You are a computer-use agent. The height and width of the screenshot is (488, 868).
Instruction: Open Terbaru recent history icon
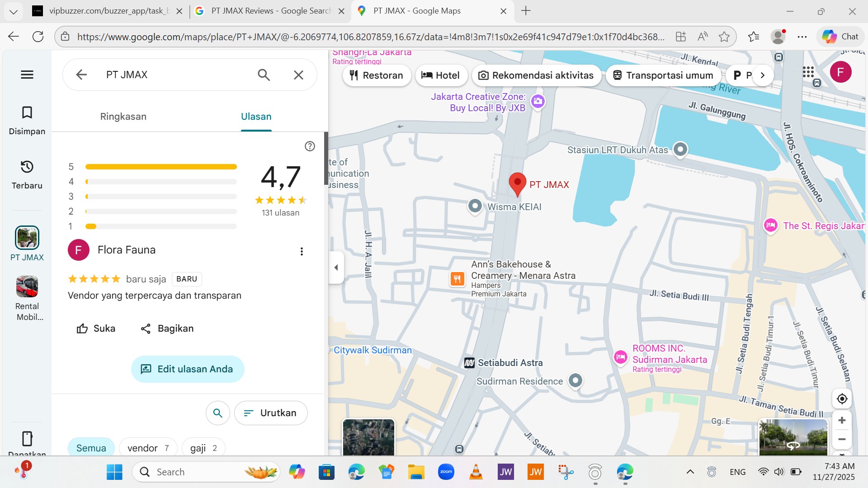point(27,167)
